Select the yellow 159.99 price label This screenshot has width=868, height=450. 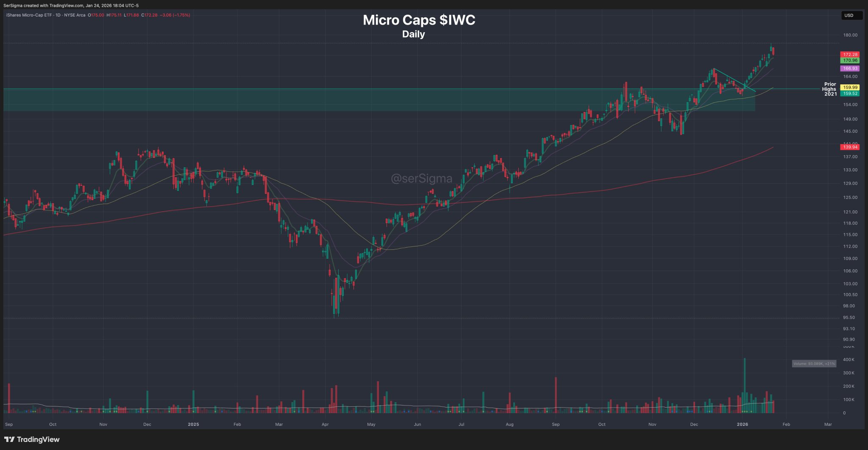point(850,87)
